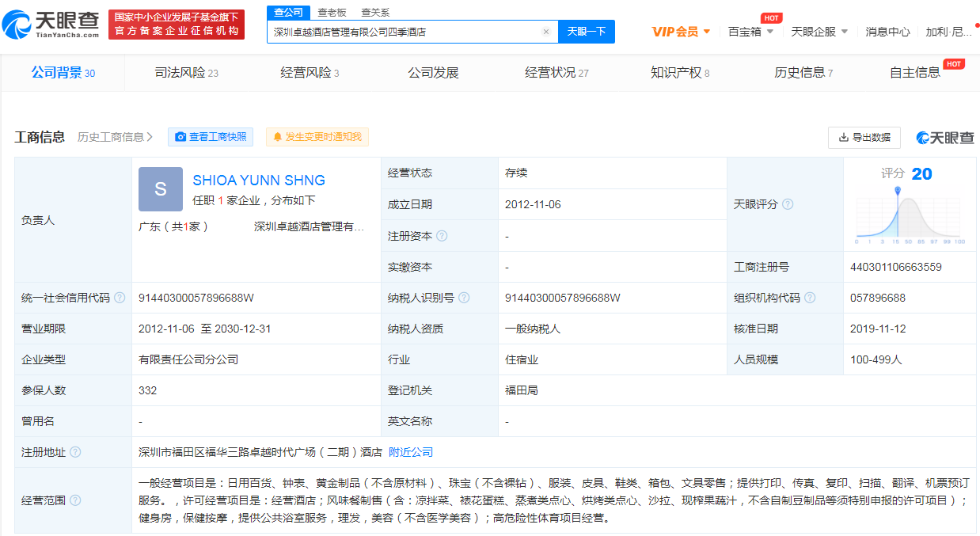Open help icon next to 组织机构代码

tap(811, 298)
